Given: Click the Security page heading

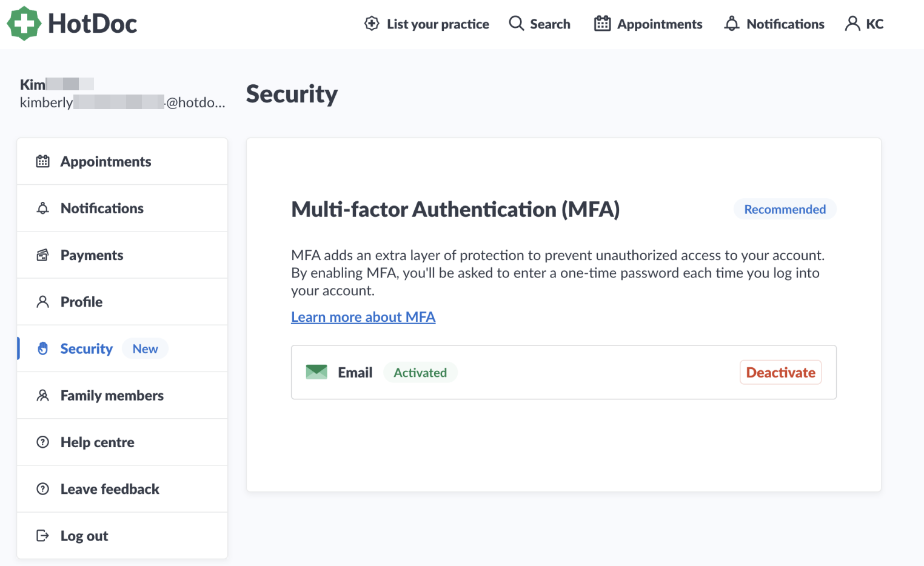Looking at the screenshot, I should (292, 95).
